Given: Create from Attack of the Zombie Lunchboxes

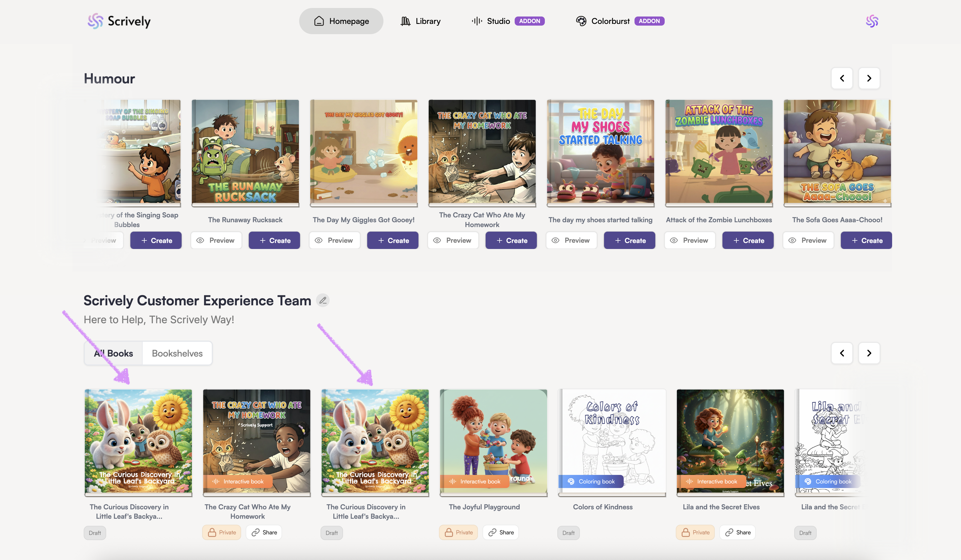Looking at the screenshot, I should (748, 240).
